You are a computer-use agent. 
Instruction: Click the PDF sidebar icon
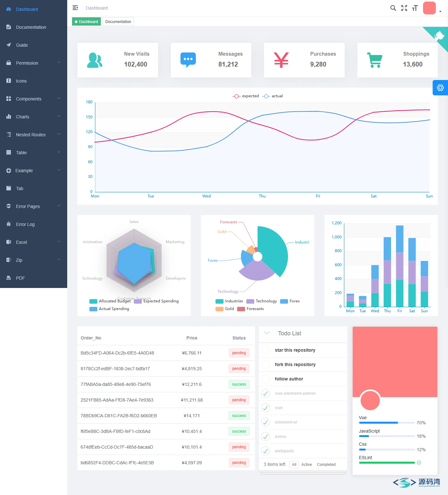click(x=9, y=278)
